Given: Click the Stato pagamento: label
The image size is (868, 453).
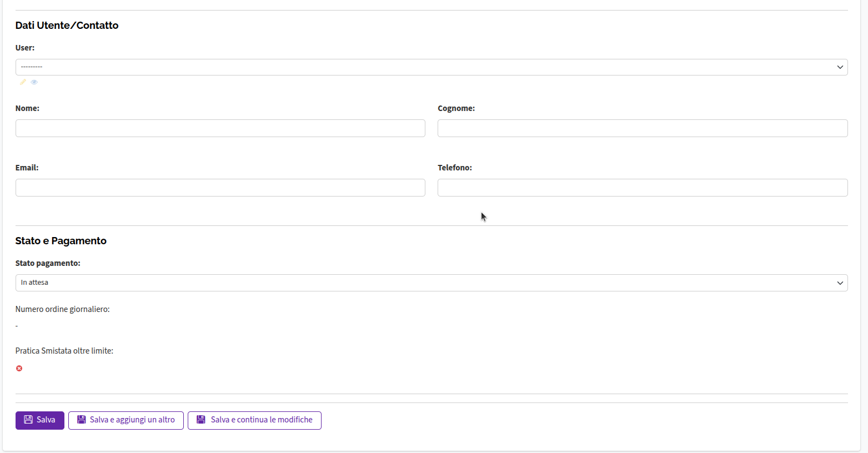Looking at the screenshot, I should [x=48, y=263].
